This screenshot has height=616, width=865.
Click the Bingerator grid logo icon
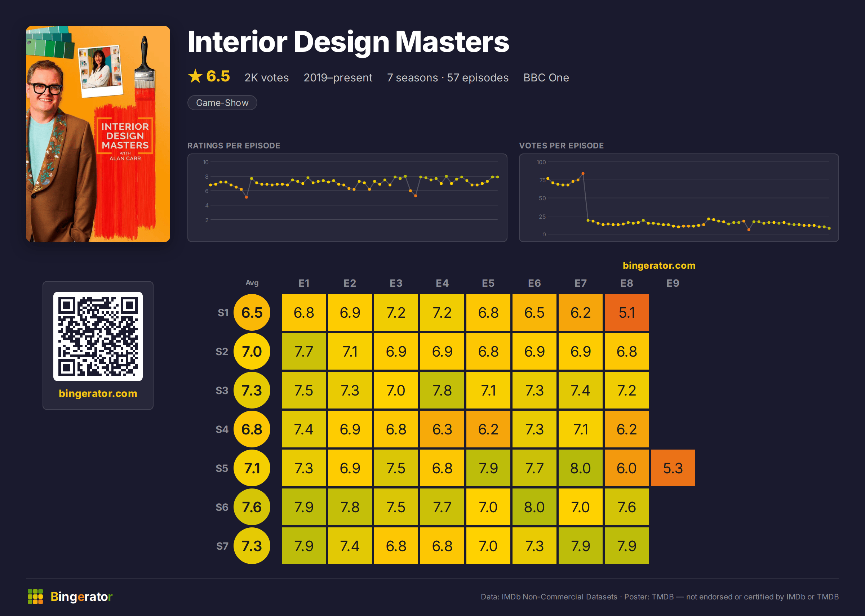pos(35,596)
